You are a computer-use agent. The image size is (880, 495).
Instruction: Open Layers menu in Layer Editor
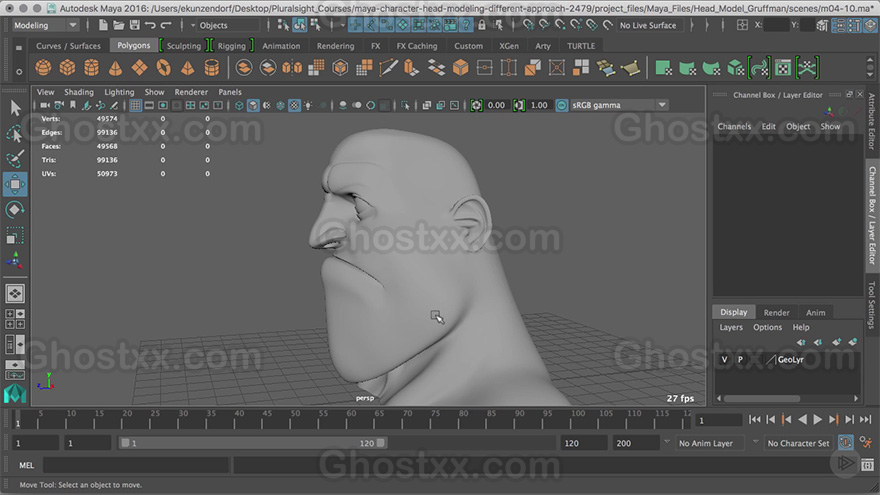pos(731,327)
